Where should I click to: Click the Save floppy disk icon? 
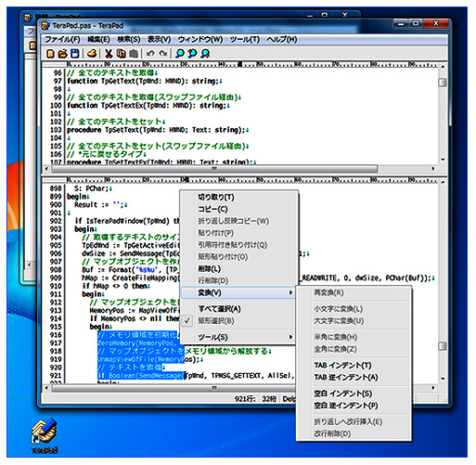[75, 54]
